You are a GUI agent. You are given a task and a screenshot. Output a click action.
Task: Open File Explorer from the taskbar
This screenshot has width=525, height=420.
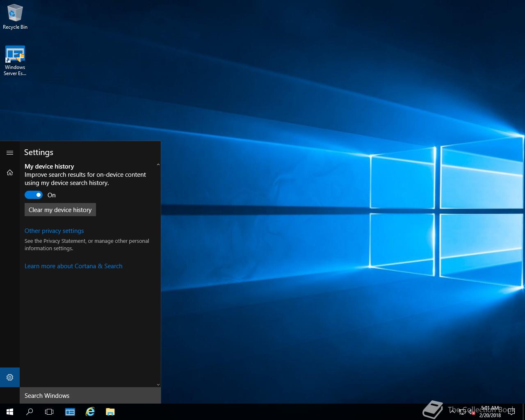pos(110,412)
